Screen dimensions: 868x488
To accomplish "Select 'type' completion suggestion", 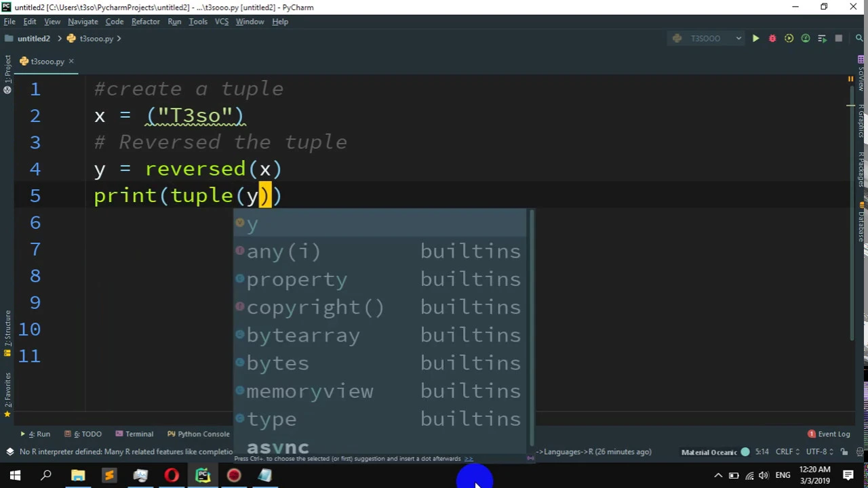I will click(x=380, y=419).
